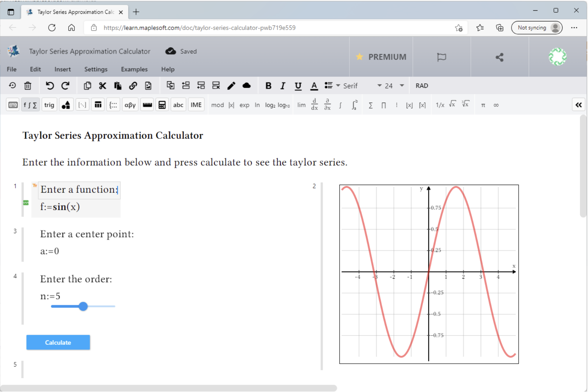This screenshot has height=392, width=588.
Task: Open the font size 24 dropdown
Action: pos(394,86)
